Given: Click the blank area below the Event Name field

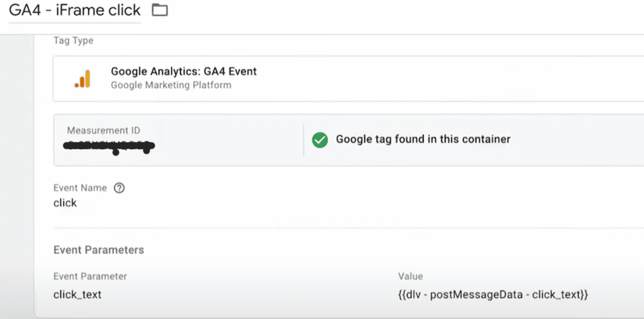Looking at the screenshot, I should pos(252,220).
